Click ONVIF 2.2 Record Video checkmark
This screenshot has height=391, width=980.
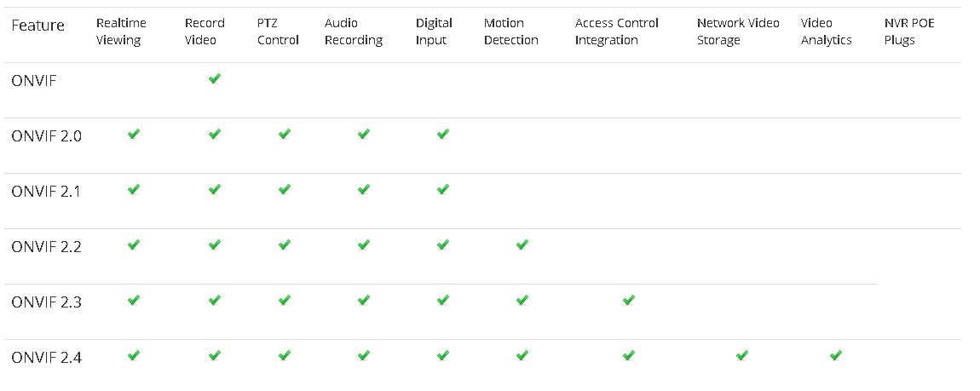point(215,244)
